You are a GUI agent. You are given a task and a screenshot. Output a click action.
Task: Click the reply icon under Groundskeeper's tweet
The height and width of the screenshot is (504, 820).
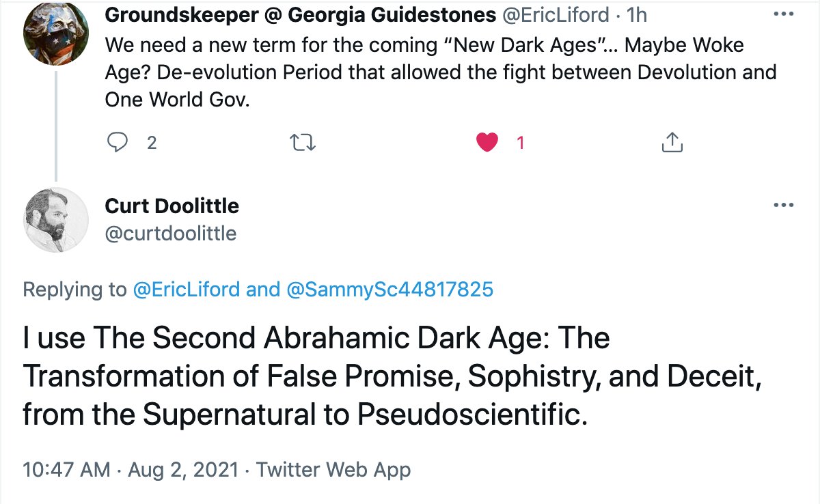pos(119,143)
